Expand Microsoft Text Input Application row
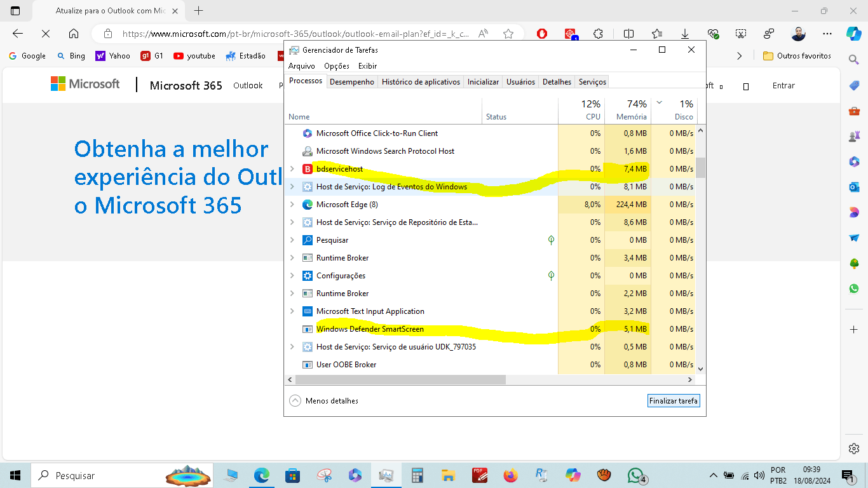This screenshot has height=488, width=868. pos(292,311)
